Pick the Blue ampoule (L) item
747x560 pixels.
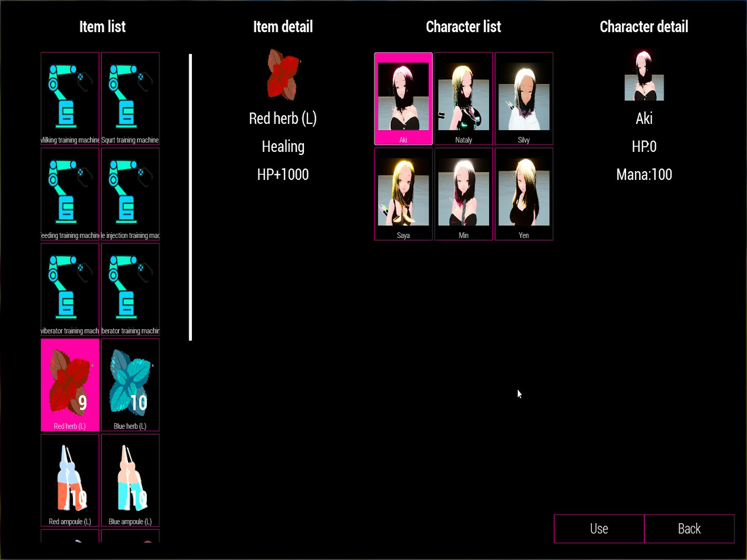[x=130, y=480]
